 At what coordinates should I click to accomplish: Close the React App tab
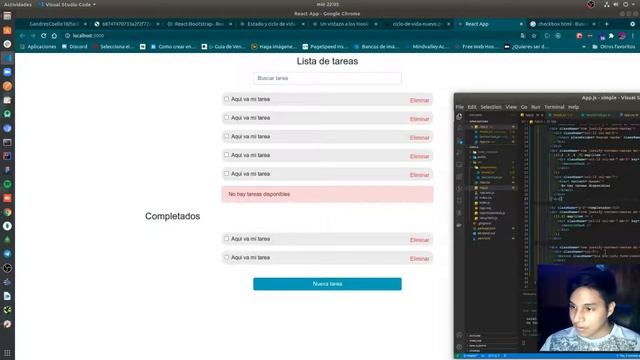pyautogui.click(x=521, y=24)
